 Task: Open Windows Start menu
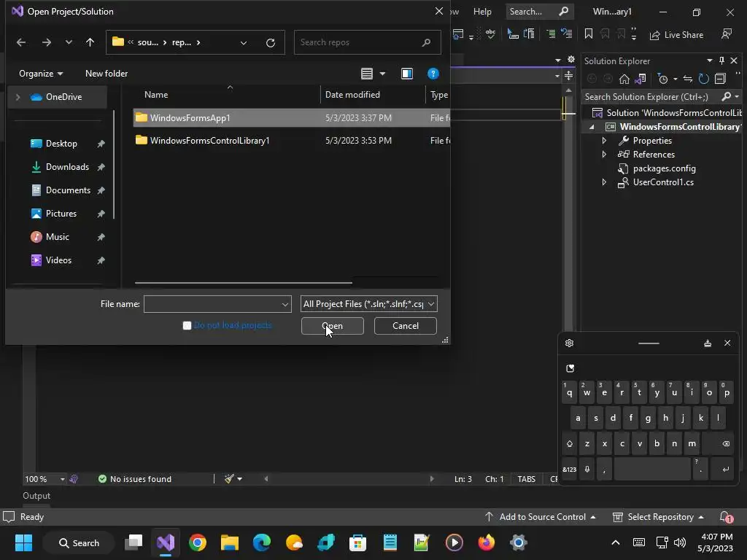[23, 542]
